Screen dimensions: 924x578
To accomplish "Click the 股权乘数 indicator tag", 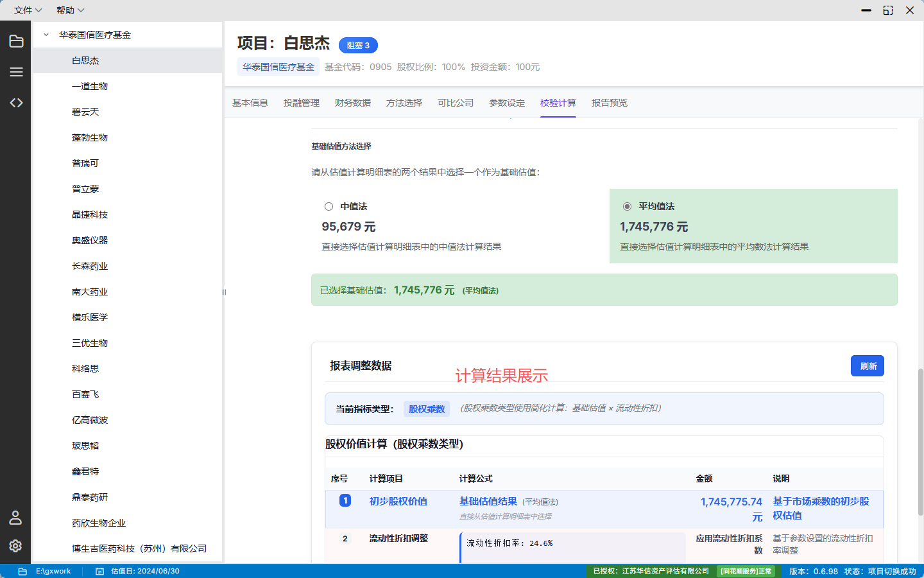I will (427, 409).
